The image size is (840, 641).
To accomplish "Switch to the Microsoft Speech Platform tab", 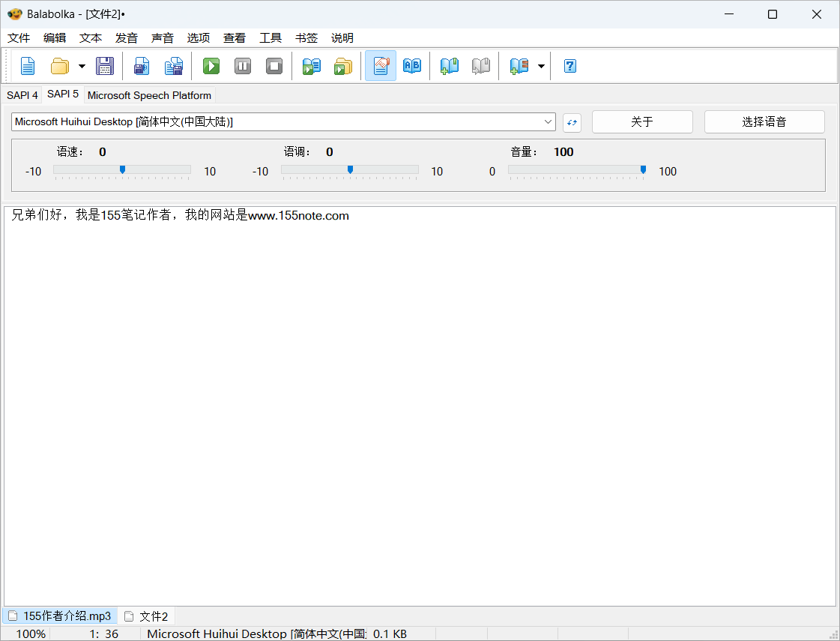I will 149,95.
